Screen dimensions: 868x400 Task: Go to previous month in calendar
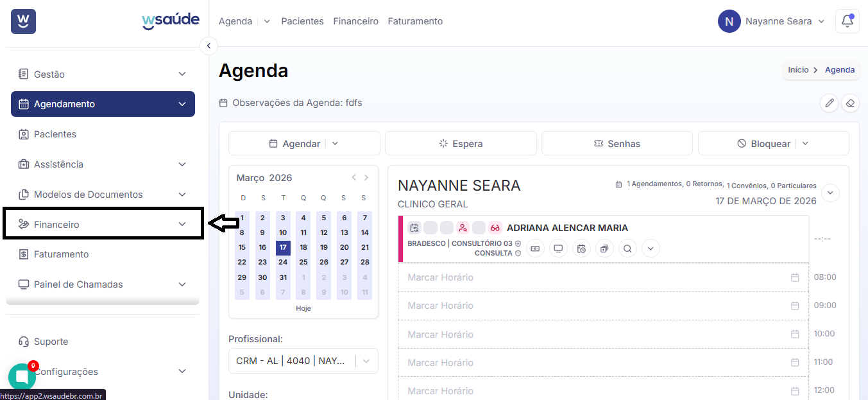pyautogui.click(x=353, y=178)
